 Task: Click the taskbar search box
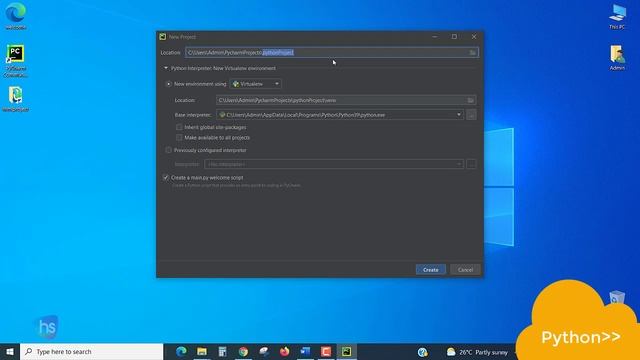pos(91,351)
